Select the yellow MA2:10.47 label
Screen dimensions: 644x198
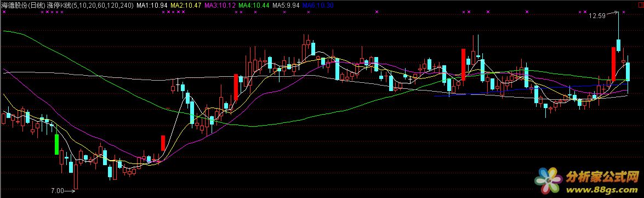click(186, 5)
